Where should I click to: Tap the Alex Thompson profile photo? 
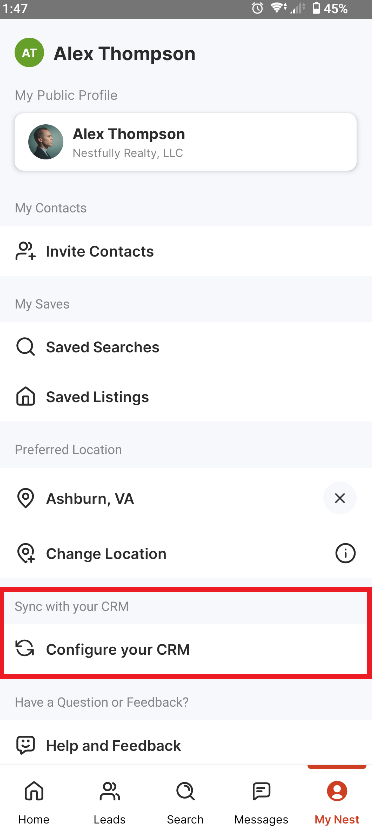(46, 142)
